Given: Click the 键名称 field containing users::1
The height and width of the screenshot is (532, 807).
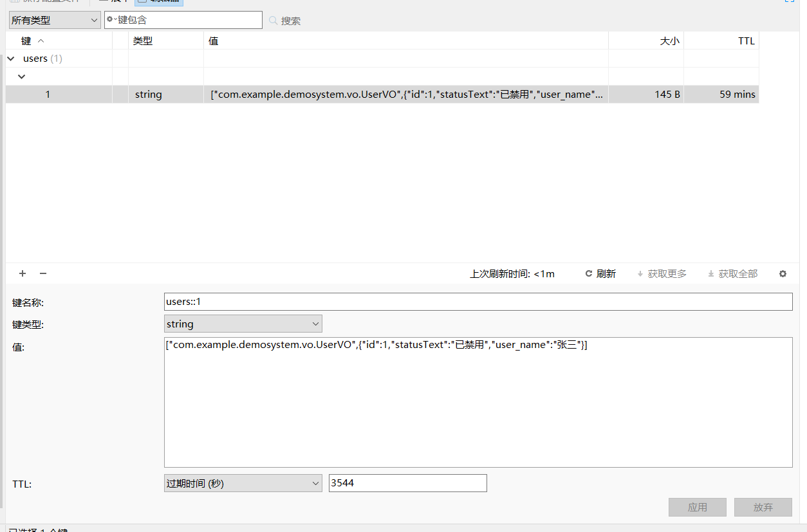Looking at the screenshot, I should [x=478, y=302].
